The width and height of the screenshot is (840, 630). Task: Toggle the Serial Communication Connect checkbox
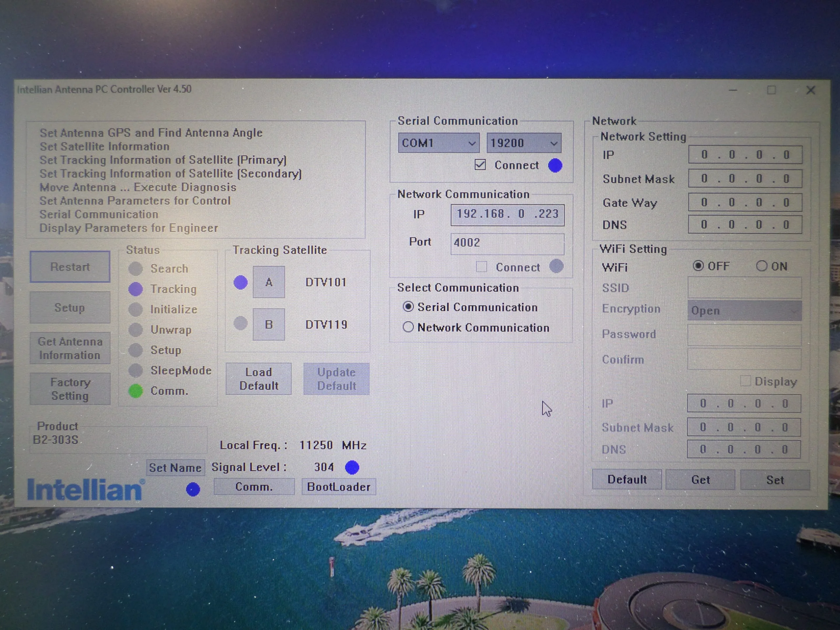tap(480, 165)
